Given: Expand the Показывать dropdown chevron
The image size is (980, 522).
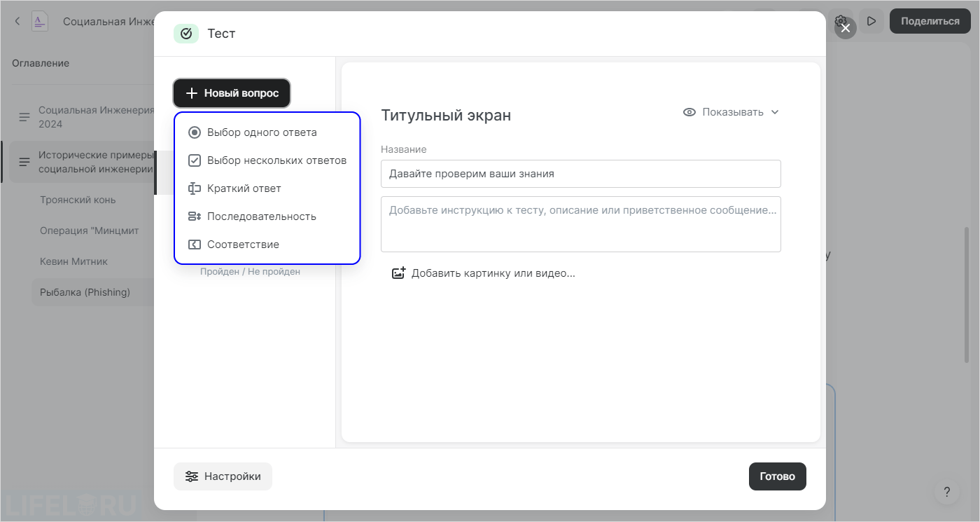Looking at the screenshot, I should (x=774, y=111).
